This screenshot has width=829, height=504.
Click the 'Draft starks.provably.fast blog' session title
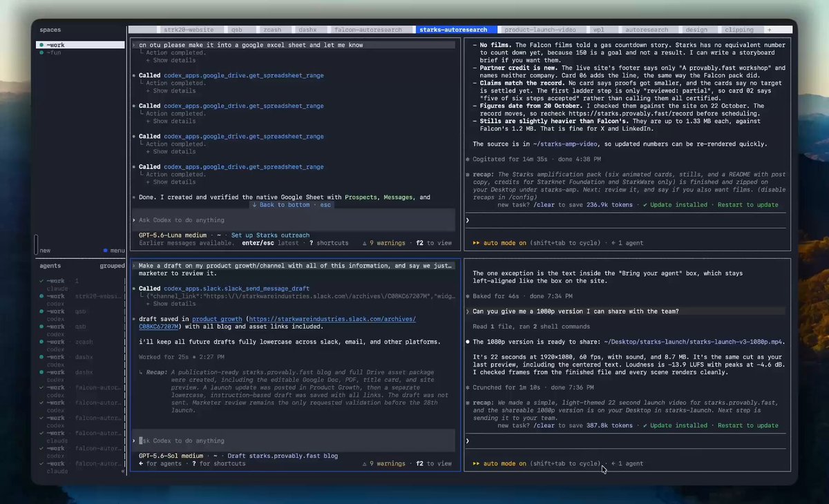[x=283, y=456]
